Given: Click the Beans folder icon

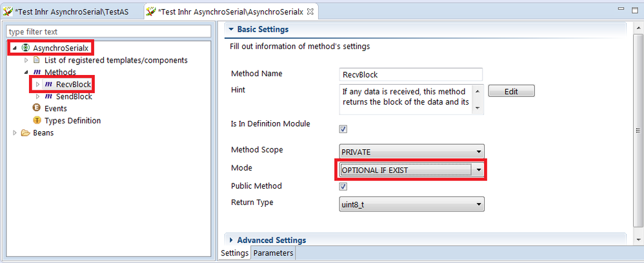Looking at the screenshot, I should [26, 133].
